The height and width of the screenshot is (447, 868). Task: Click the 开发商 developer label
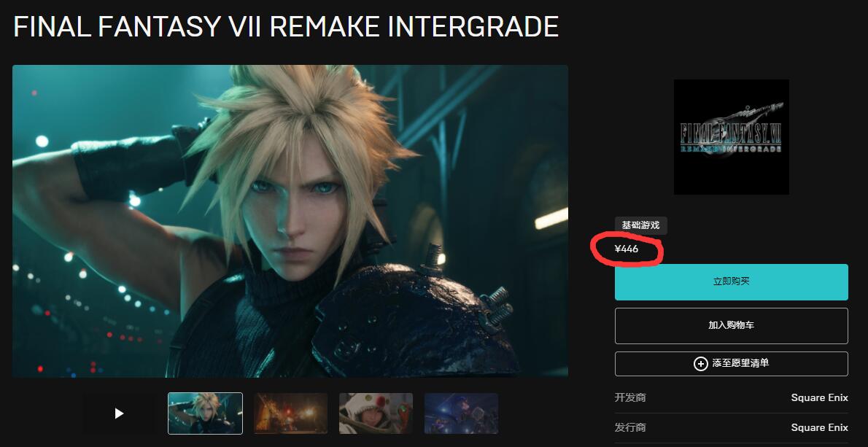pos(630,397)
